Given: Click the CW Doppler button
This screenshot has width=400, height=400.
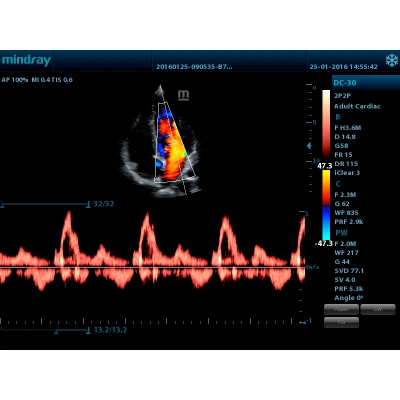Looking at the screenshot, I should tap(378, 310).
